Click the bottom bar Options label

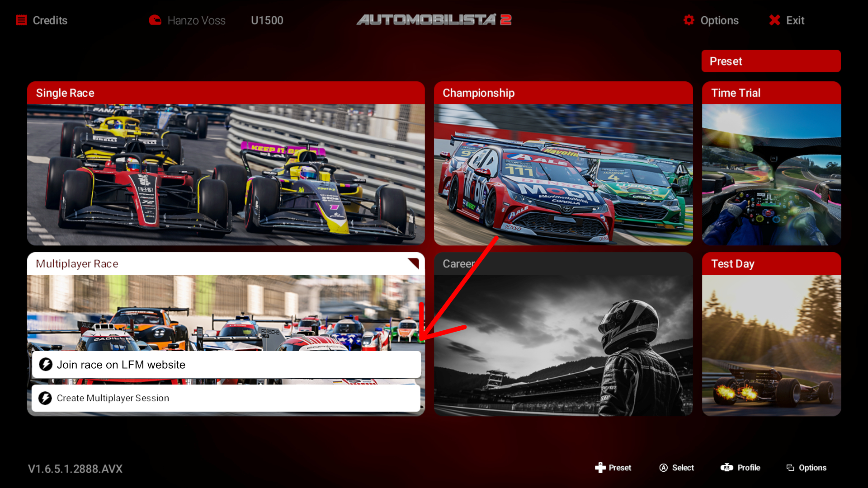pos(812,468)
